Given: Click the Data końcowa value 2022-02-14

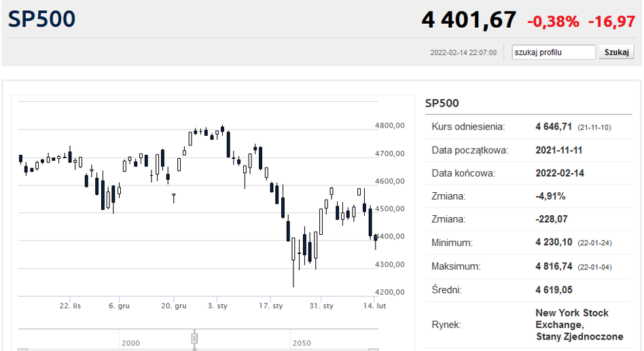Looking at the screenshot, I should point(559,173).
